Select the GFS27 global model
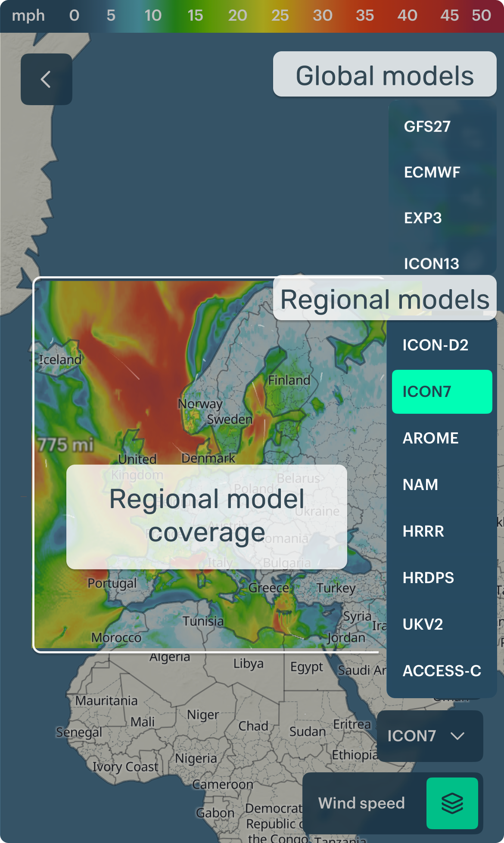The image size is (504, 843). coord(427,127)
